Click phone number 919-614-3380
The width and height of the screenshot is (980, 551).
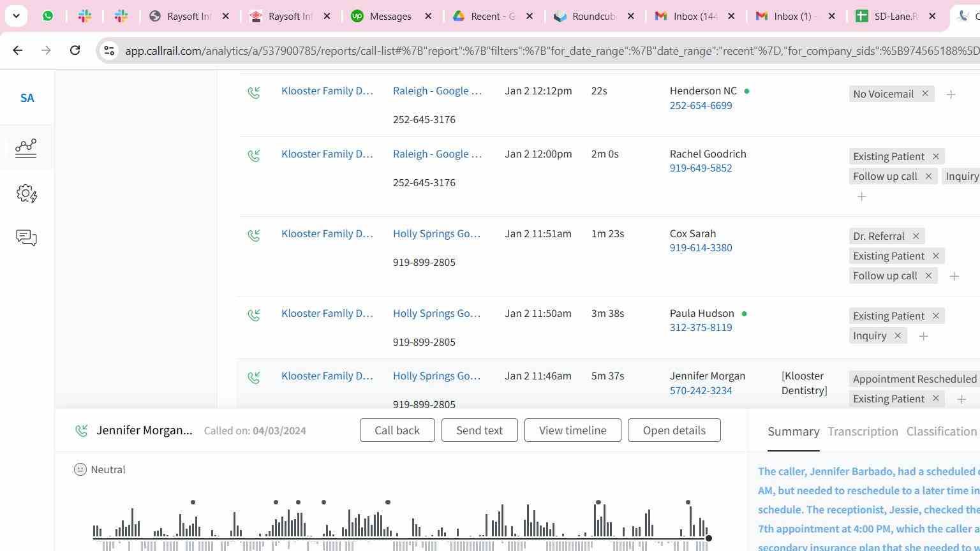point(701,247)
